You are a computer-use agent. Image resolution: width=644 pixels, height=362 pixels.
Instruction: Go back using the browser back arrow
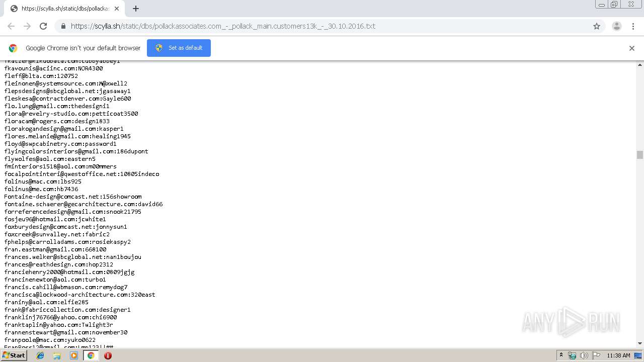coord(11,26)
